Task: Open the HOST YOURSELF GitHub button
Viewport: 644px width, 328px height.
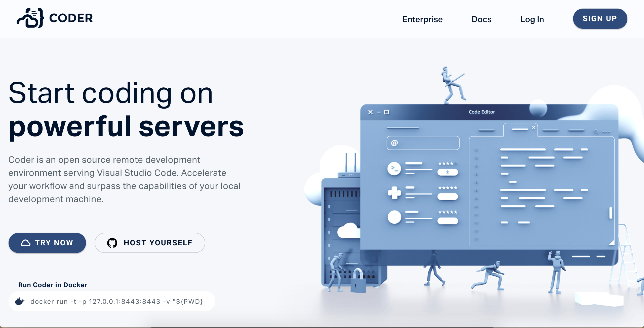Action: [150, 243]
